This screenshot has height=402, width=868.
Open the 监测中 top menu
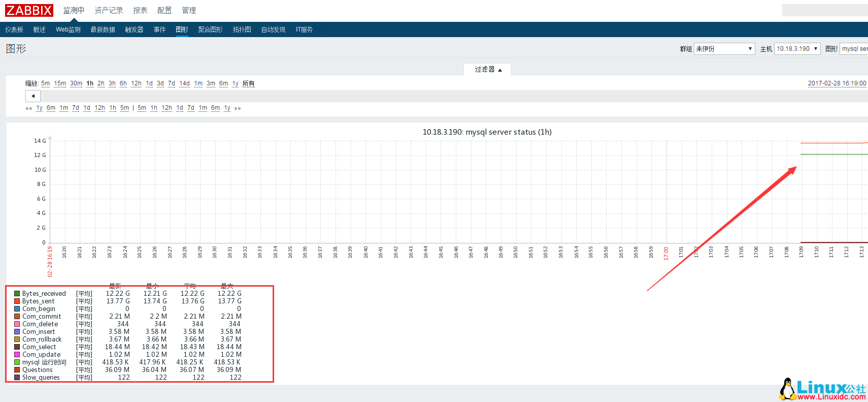click(x=74, y=10)
